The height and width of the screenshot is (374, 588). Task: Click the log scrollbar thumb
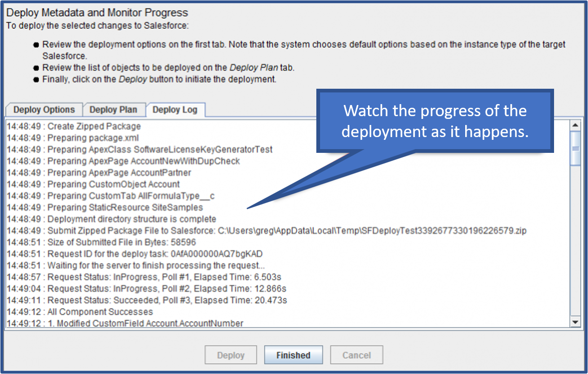coord(575,148)
